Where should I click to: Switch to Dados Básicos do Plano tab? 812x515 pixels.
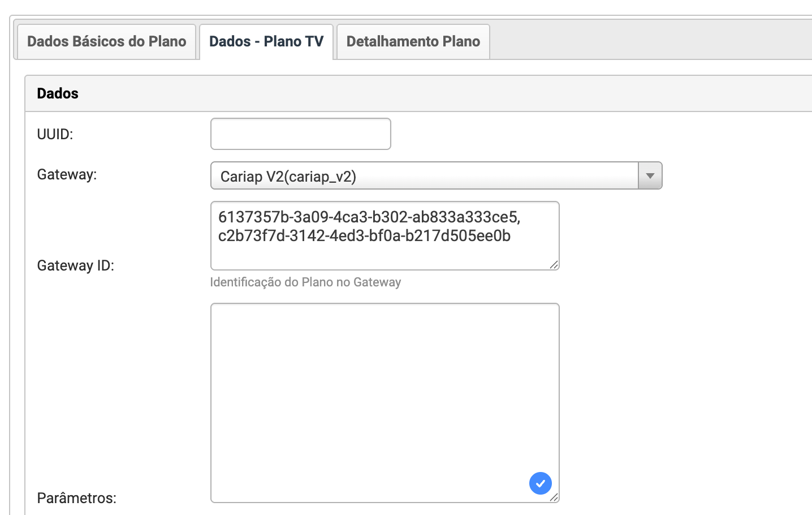point(107,41)
